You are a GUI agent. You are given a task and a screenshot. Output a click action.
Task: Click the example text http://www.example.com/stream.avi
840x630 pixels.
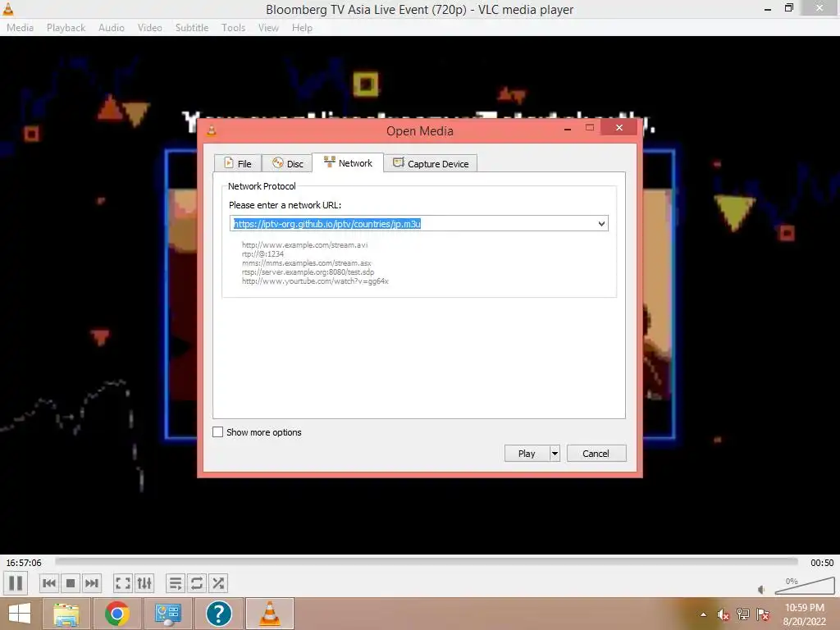pos(305,244)
